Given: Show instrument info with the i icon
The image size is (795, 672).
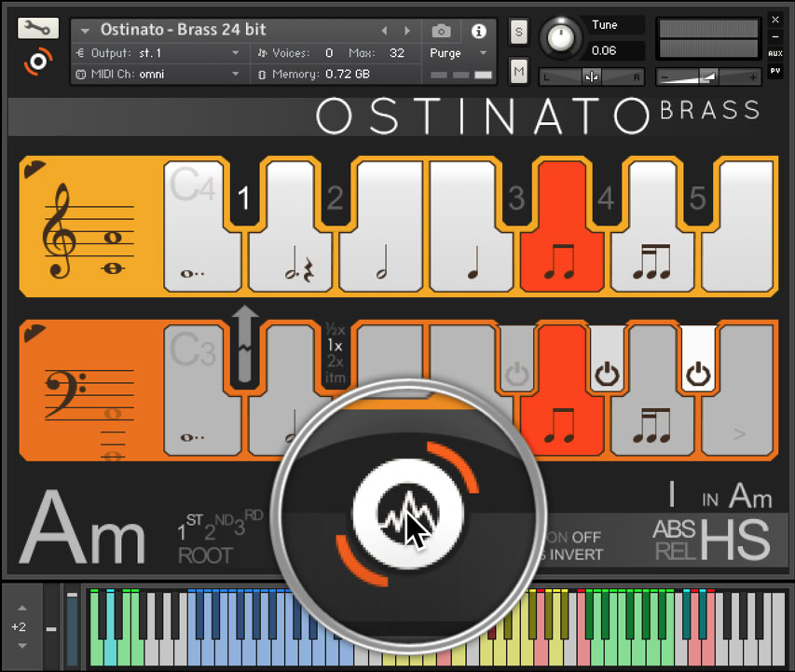Looking at the screenshot, I should pyautogui.click(x=478, y=31).
